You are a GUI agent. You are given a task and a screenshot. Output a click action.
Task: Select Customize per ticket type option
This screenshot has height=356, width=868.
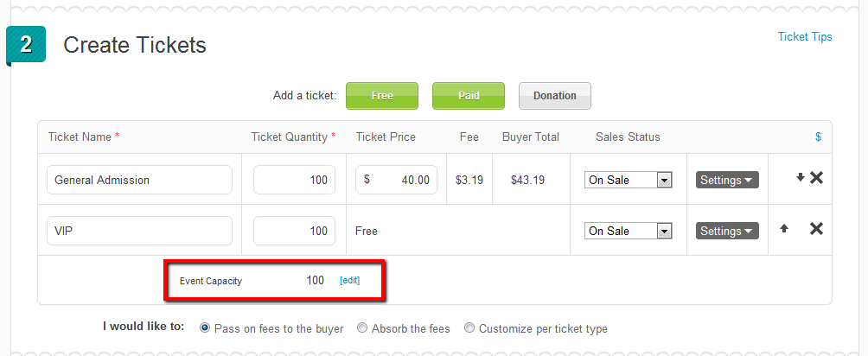[469, 327]
